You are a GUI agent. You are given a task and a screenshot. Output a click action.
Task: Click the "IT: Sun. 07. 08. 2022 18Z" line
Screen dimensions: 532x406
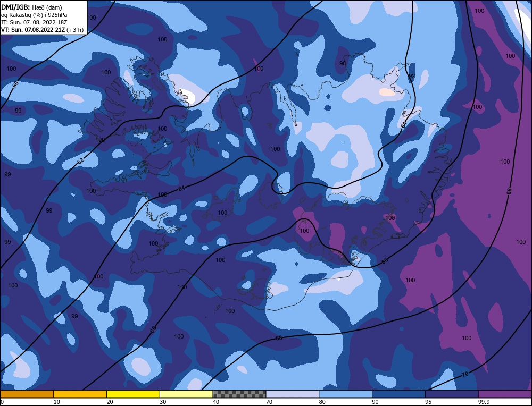34,22
